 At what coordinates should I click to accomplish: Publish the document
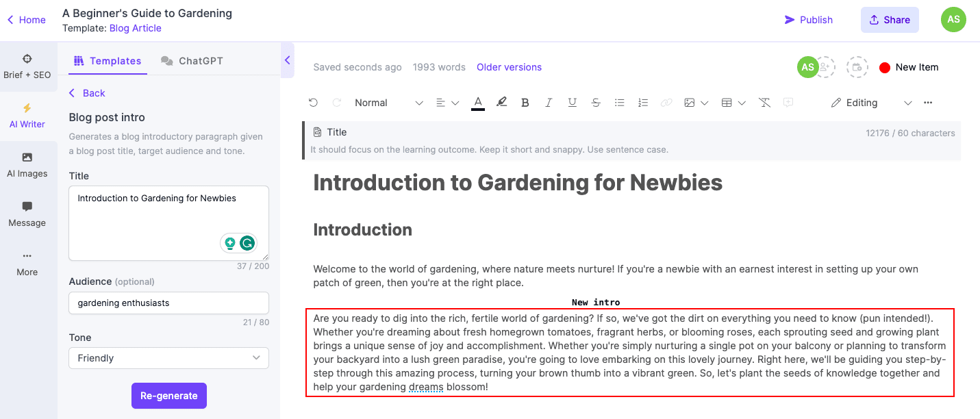(x=809, y=20)
